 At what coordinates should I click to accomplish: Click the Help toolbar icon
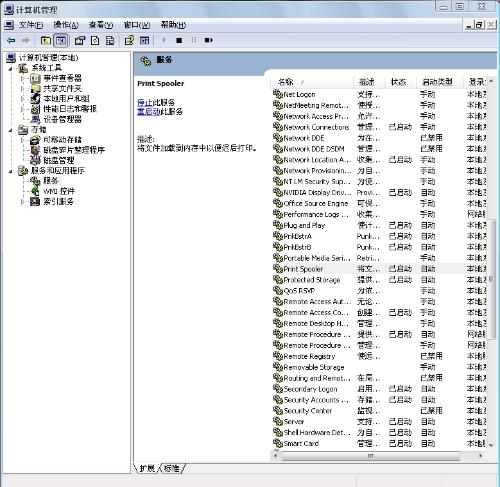click(129, 40)
